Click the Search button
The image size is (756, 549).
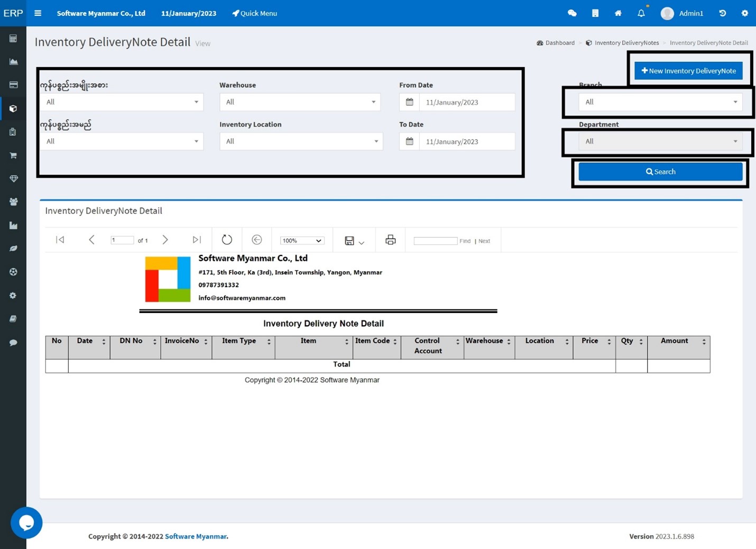[x=660, y=171]
